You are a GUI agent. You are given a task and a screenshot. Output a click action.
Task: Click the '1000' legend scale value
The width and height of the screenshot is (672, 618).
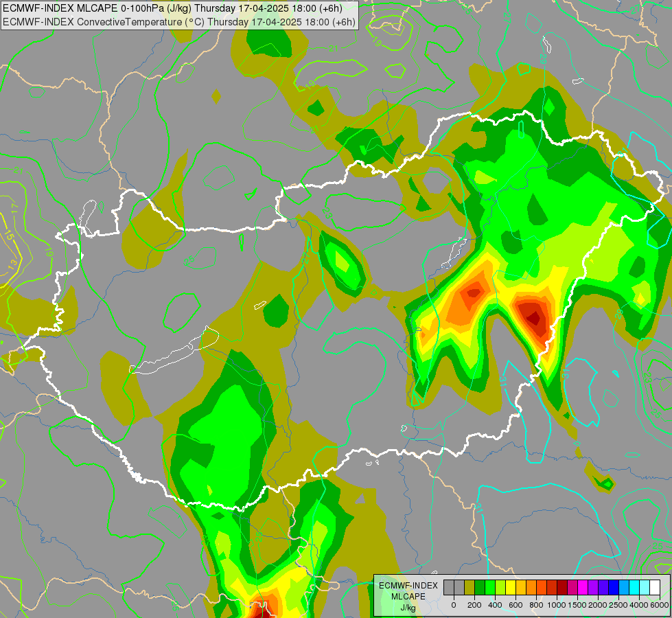click(557, 605)
